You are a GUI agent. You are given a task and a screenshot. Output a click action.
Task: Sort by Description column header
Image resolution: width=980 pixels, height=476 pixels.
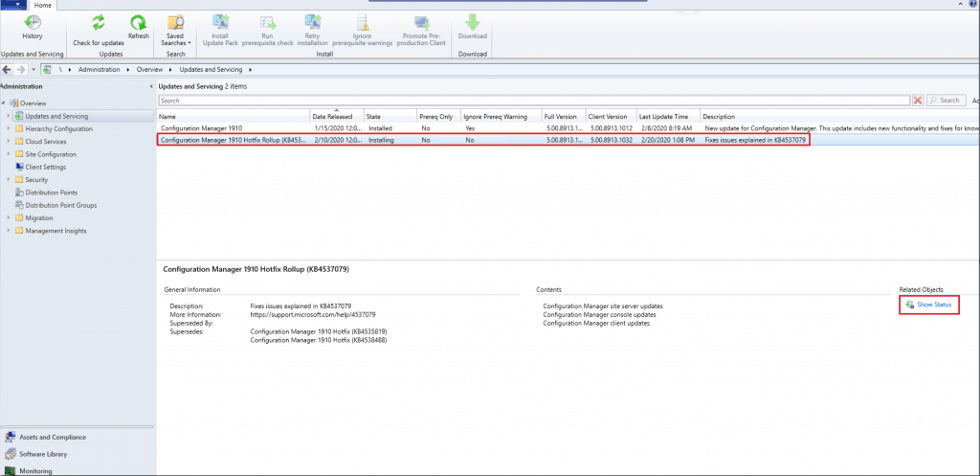click(x=839, y=116)
